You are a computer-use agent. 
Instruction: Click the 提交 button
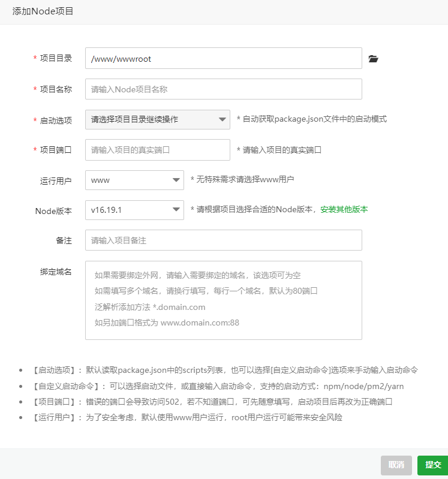(x=433, y=465)
